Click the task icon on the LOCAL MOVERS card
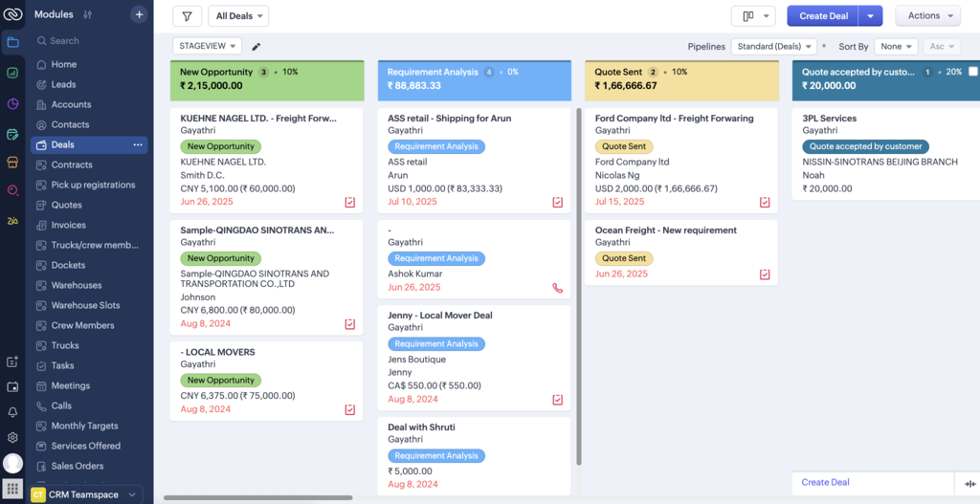Screen dimensions: 980x504 [x=350, y=409]
